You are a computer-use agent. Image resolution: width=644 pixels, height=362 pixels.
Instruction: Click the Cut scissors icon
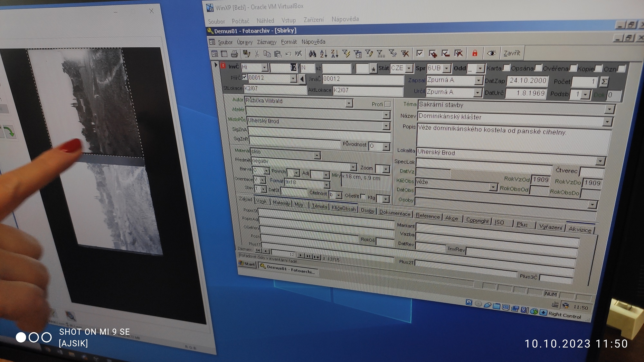click(x=257, y=53)
